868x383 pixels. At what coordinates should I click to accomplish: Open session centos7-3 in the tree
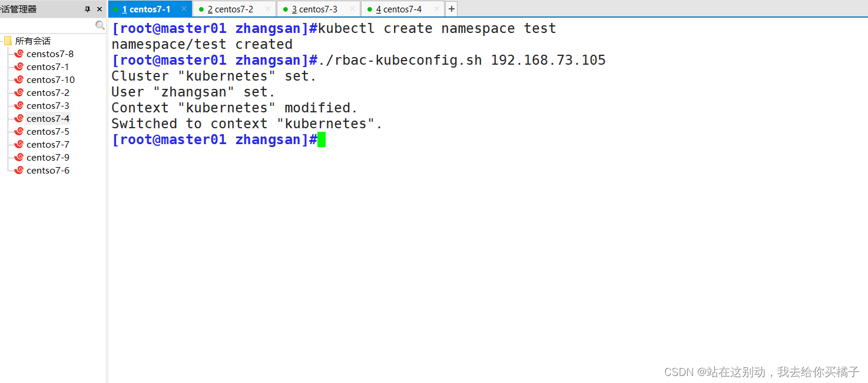tap(48, 106)
